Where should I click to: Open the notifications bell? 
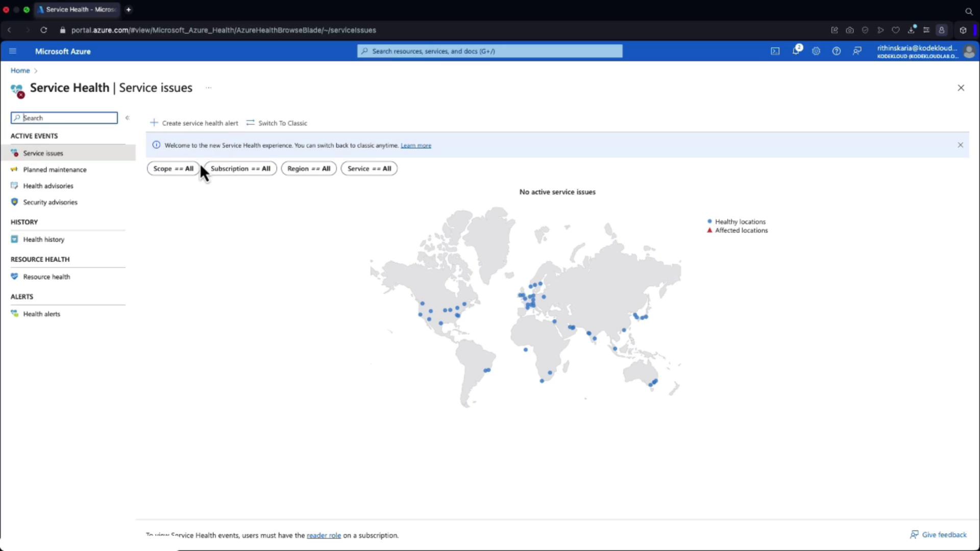(x=796, y=51)
